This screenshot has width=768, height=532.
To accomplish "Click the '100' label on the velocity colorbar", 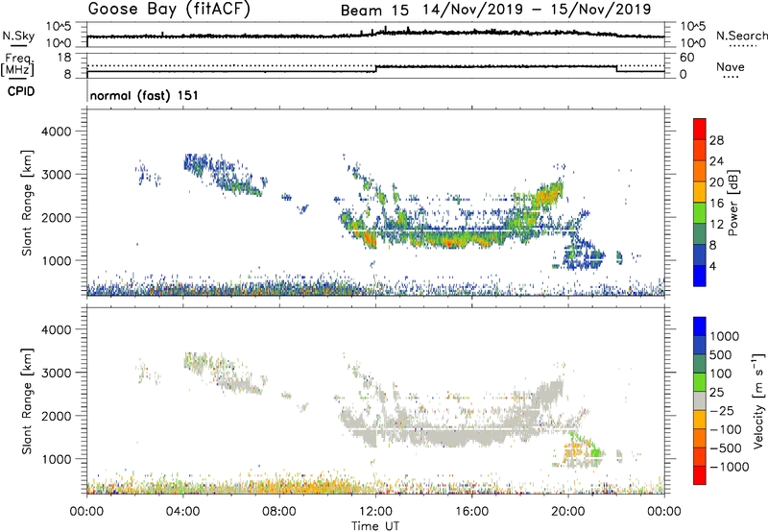I will click(721, 374).
